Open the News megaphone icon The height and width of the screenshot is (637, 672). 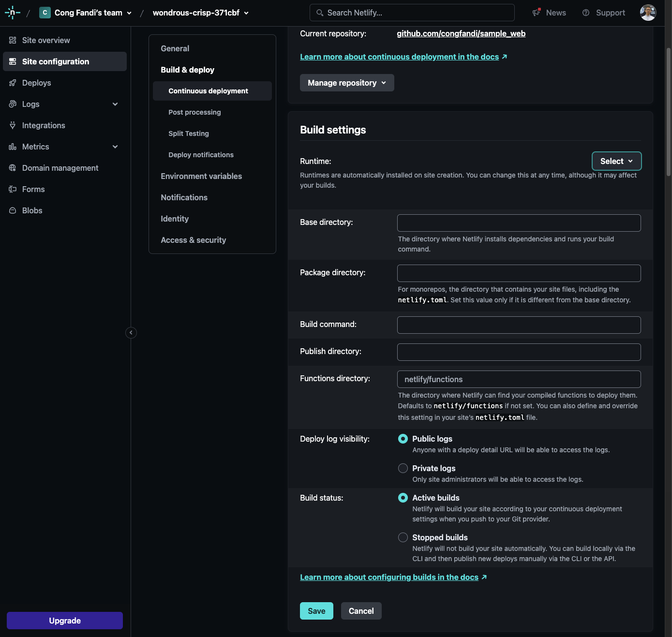tap(536, 13)
